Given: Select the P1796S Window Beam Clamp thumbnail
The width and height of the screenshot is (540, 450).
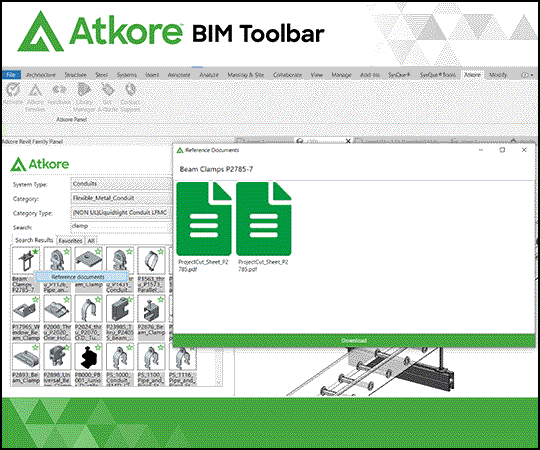Looking at the screenshot, I should click(26, 309).
